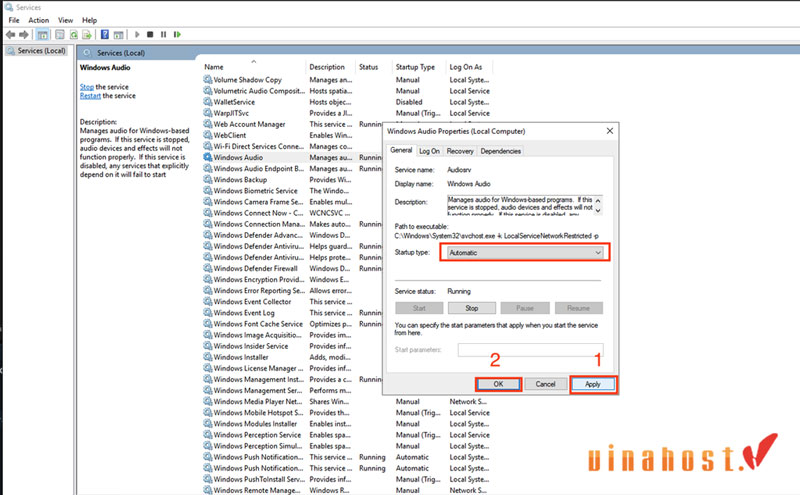Click the gear icon of Windows Audio row

[208, 157]
